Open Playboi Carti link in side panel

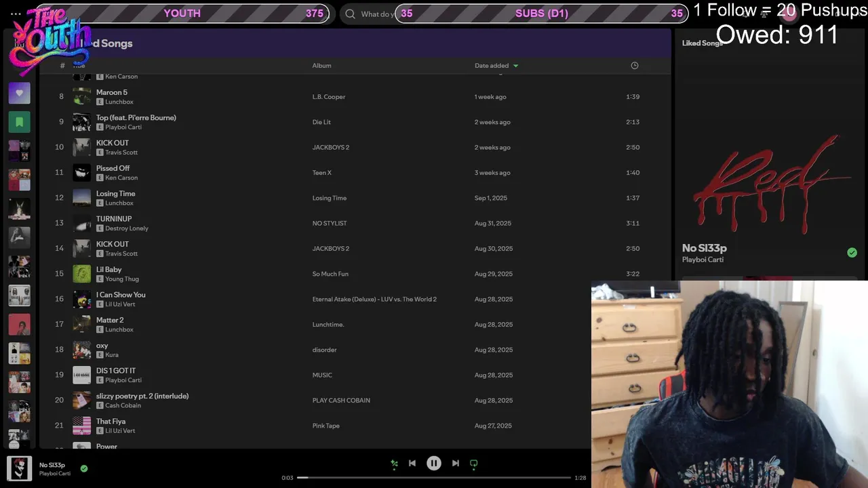[703, 260]
